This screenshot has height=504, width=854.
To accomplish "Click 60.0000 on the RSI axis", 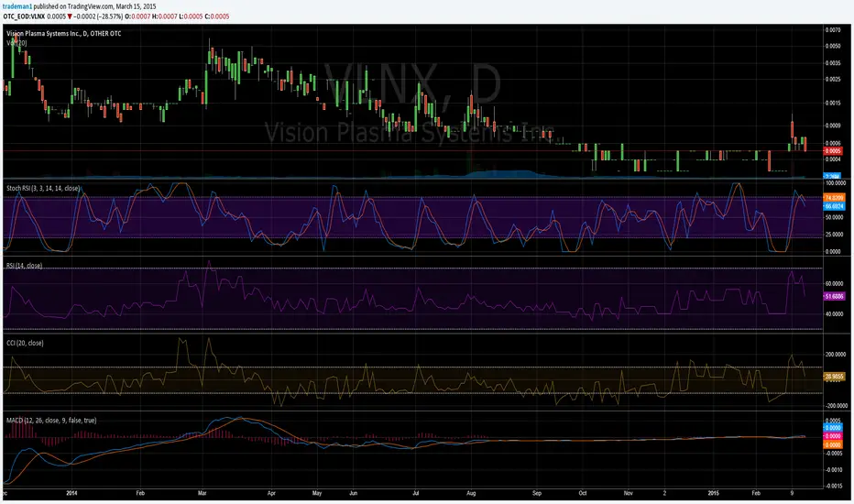I will (x=836, y=283).
